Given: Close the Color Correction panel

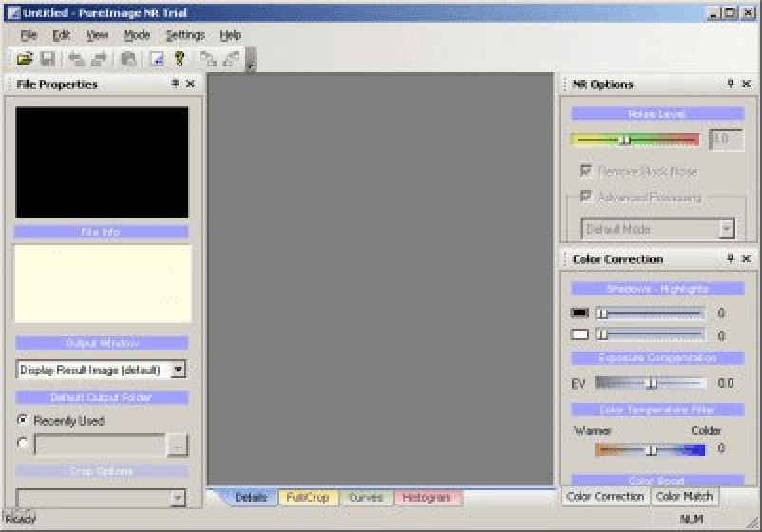Looking at the screenshot, I should [747, 258].
